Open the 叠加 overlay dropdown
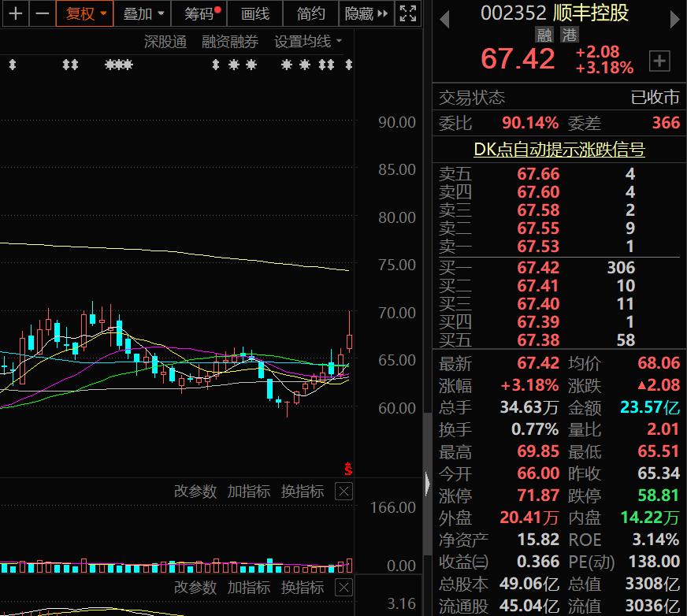Screen dimensions: 687x616 (139, 13)
